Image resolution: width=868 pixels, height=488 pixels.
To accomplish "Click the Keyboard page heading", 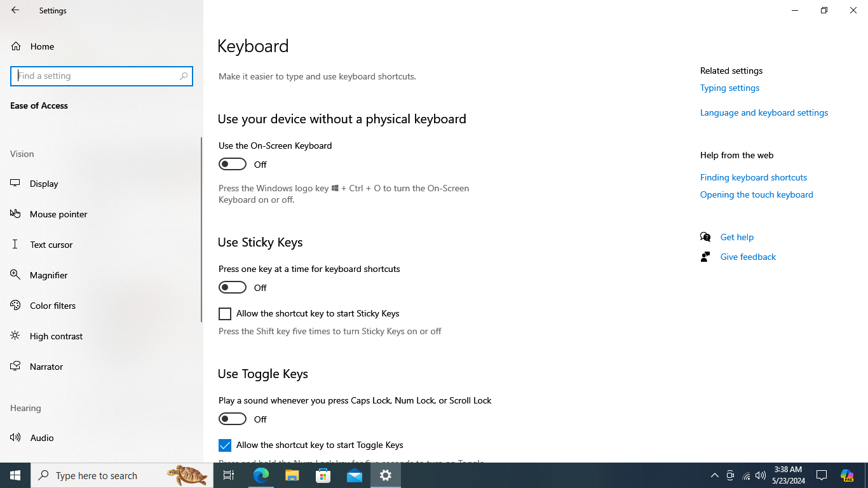I will (253, 46).
